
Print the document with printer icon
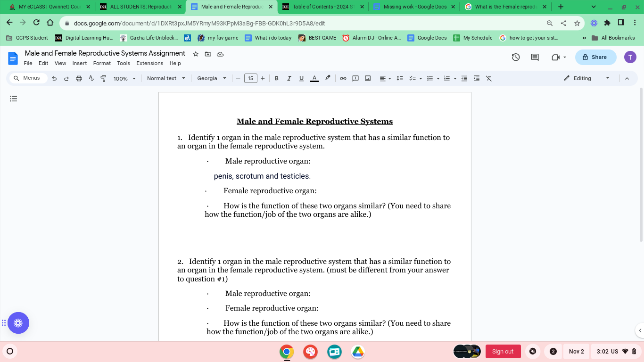(79, 78)
